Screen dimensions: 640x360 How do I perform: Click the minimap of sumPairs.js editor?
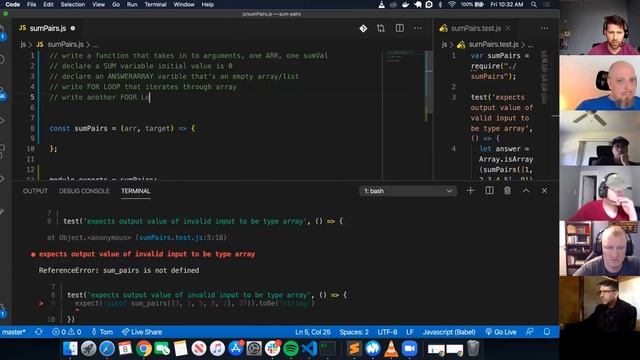click(x=403, y=114)
